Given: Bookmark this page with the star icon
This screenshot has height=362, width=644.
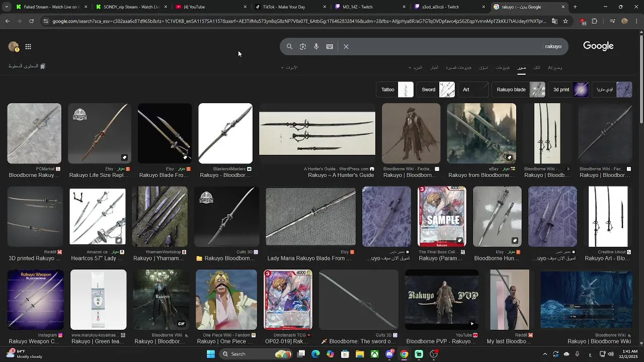Looking at the screenshot, I should point(566,21).
